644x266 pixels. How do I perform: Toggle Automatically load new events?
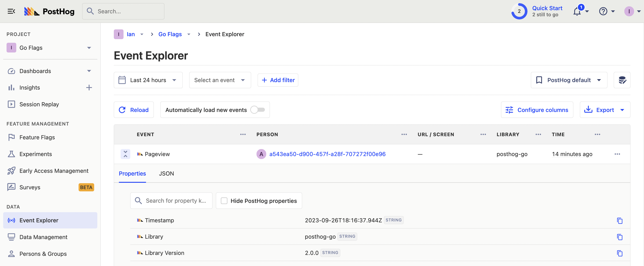(257, 110)
